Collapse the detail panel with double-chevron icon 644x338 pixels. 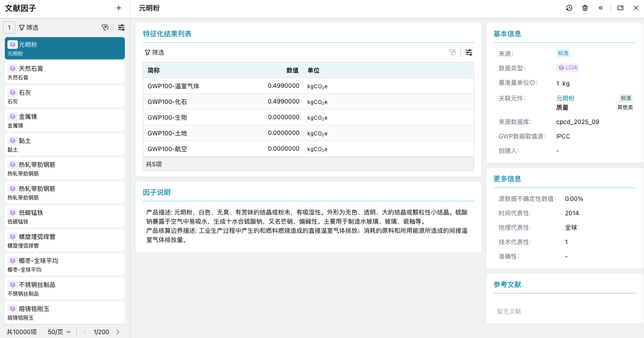[x=600, y=8]
